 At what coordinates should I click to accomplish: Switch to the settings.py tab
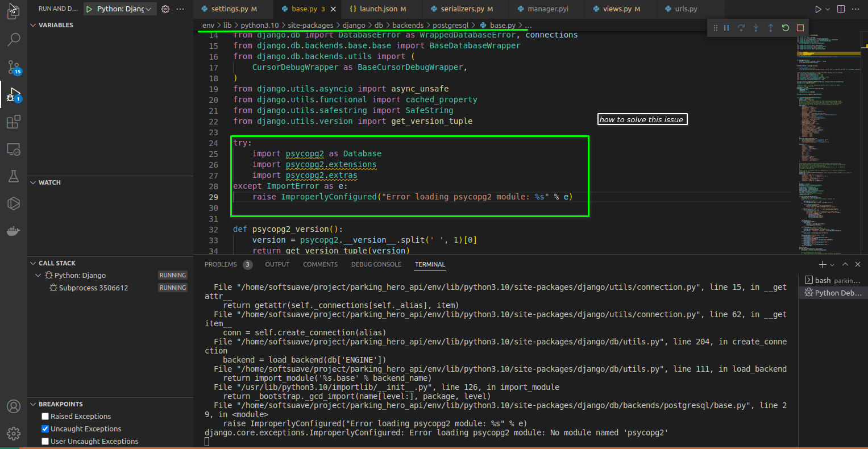click(x=229, y=9)
